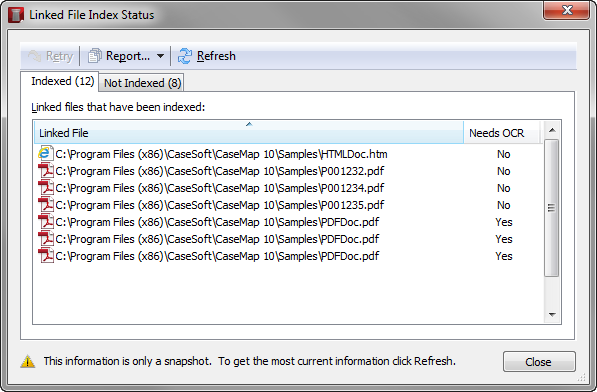Viewport: 597px width, 392px height.
Task: Click the Close button
Action: click(x=539, y=362)
